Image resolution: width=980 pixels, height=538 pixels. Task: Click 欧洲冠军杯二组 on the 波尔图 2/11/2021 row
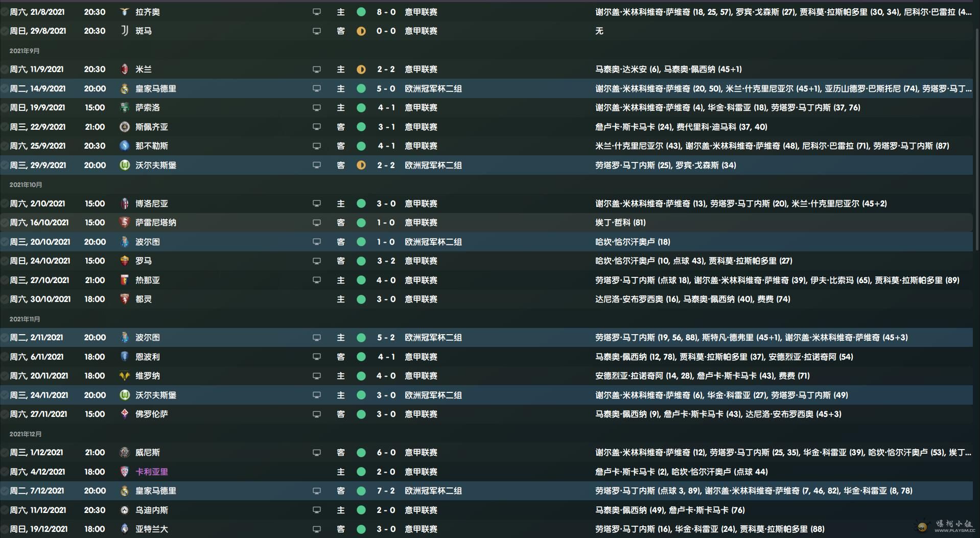pos(433,338)
